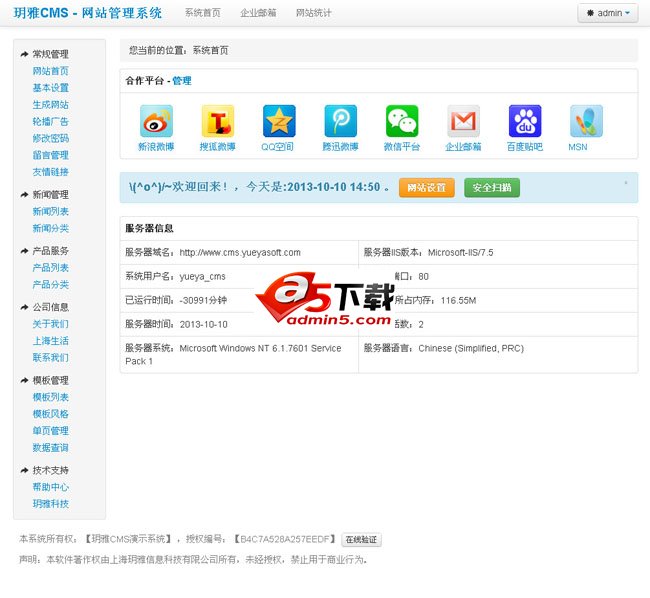Click the arrow icon beside 公司信息
This screenshot has height=598, width=650.
24,307
